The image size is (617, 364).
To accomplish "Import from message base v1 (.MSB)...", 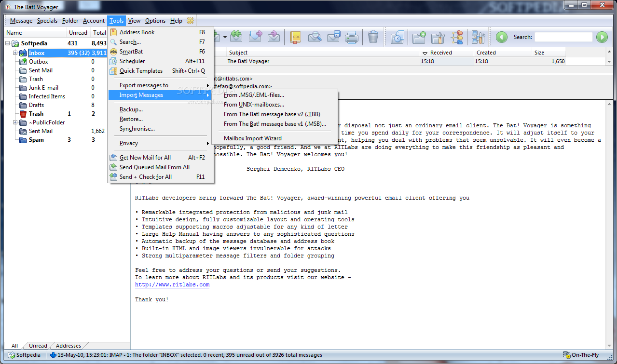I will [275, 124].
